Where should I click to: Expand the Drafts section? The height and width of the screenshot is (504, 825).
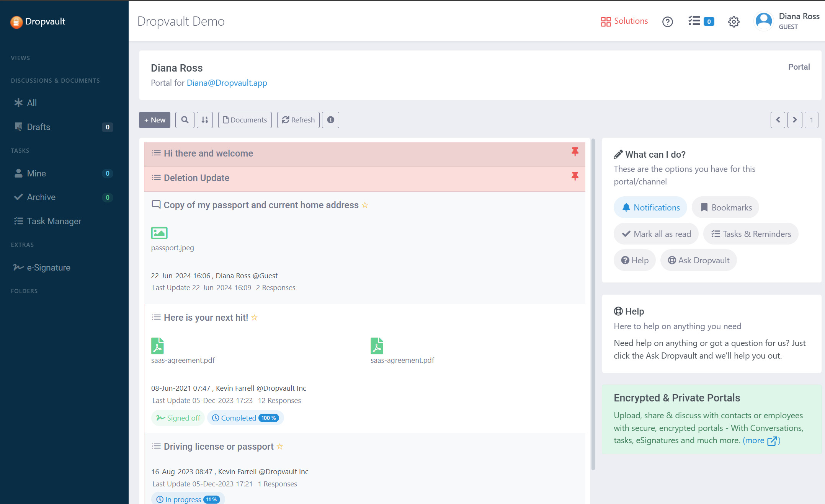point(39,127)
